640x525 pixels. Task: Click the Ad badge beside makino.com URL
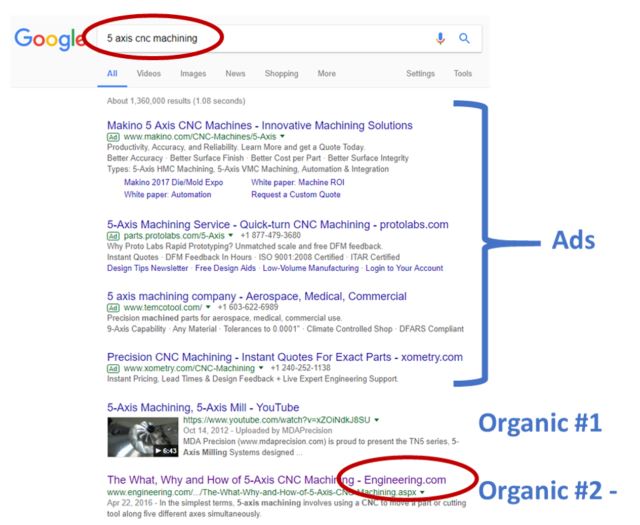pyautogui.click(x=113, y=137)
